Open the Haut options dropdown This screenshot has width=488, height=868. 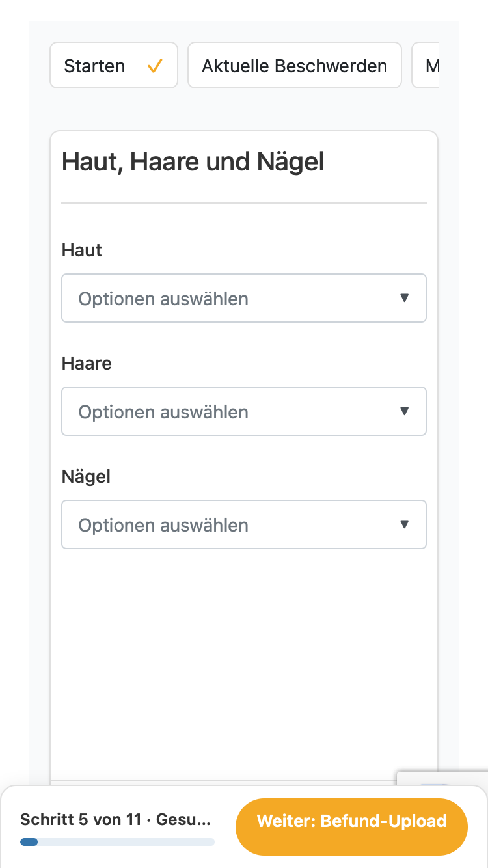tap(244, 298)
